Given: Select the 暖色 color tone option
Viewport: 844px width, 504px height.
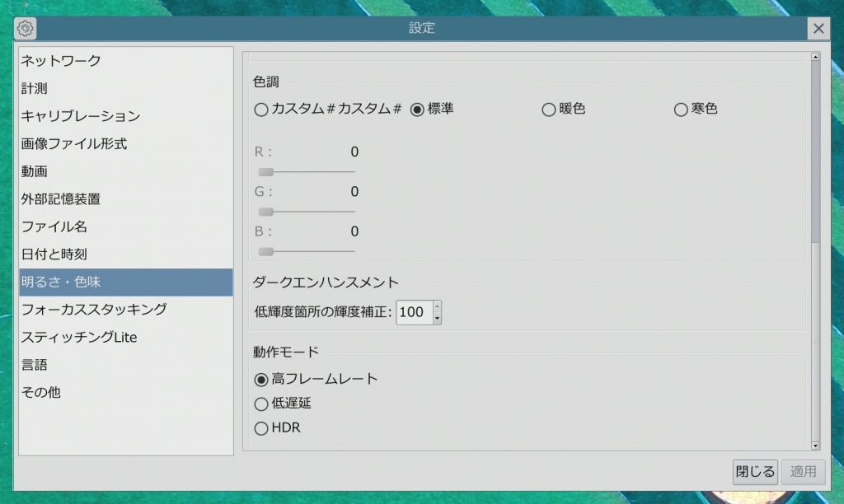Looking at the screenshot, I should coord(548,110).
